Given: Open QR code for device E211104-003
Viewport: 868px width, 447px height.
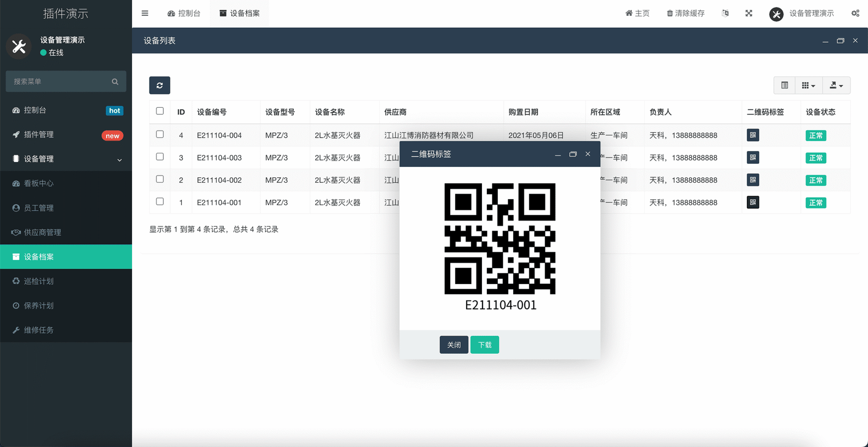Looking at the screenshot, I should (x=752, y=157).
